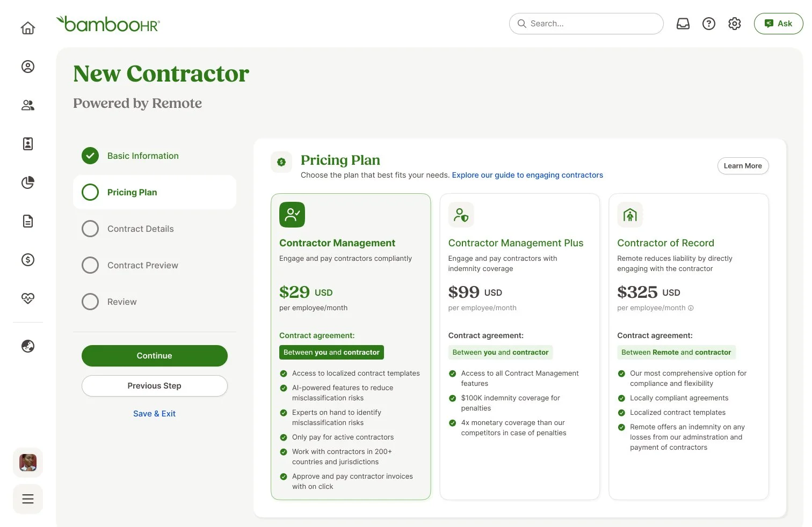Click the BambooHR logo

[x=108, y=24]
